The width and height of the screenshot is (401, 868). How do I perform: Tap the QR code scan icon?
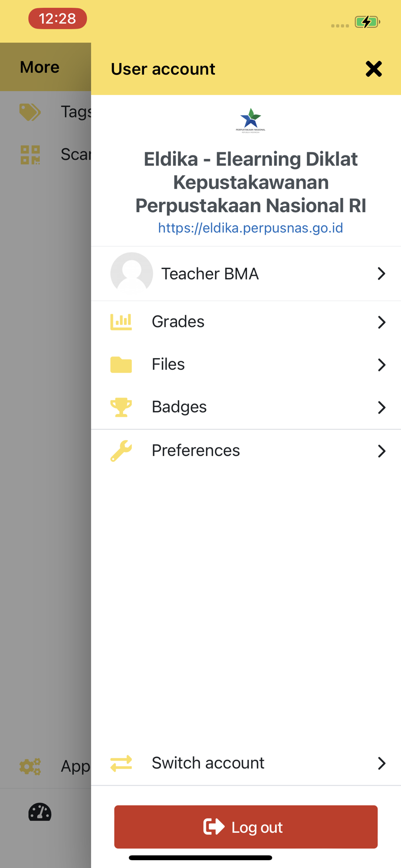[x=30, y=155]
